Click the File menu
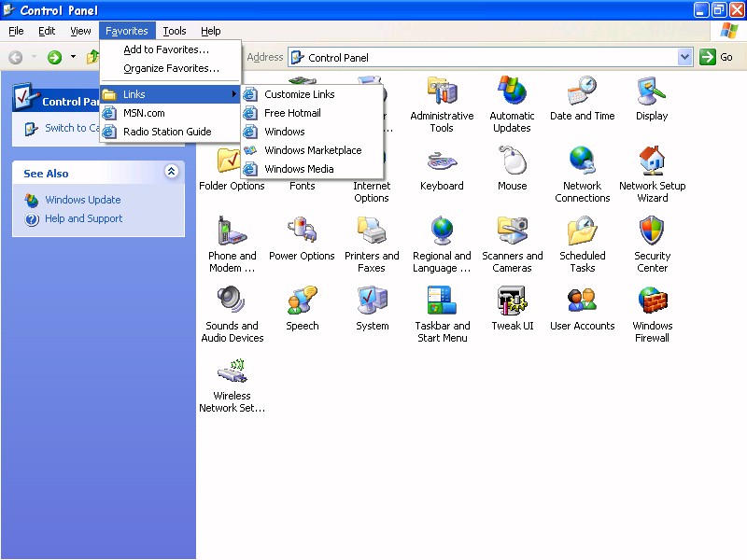 click(x=16, y=31)
